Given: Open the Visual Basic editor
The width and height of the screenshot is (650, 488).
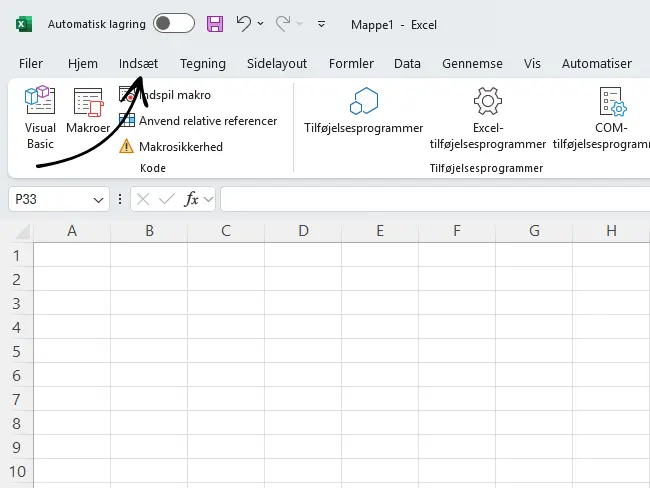Looking at the screenshot, I should point(40,116).
